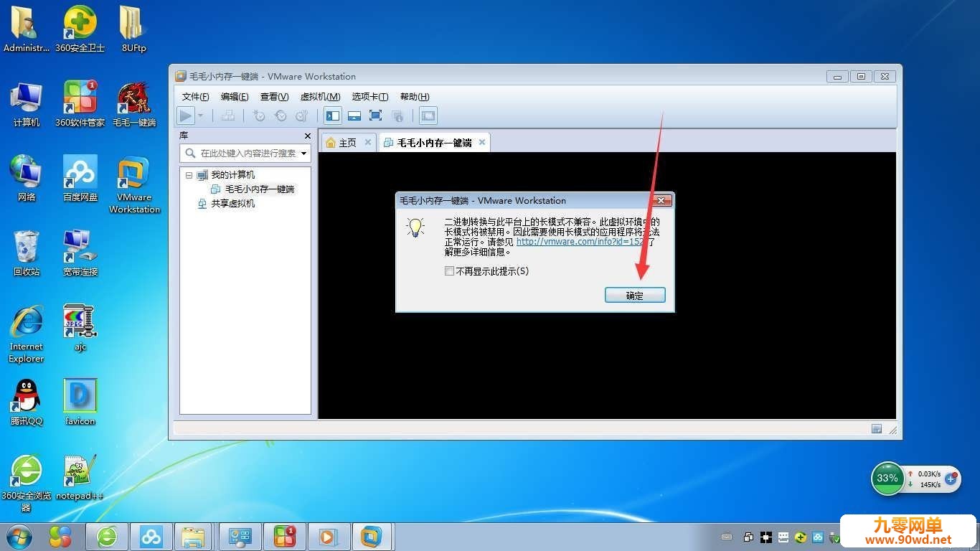Screen dimensions: 980x551
Task: Open the VMware Workstation desktop shortcut
Action: (134, 185)
